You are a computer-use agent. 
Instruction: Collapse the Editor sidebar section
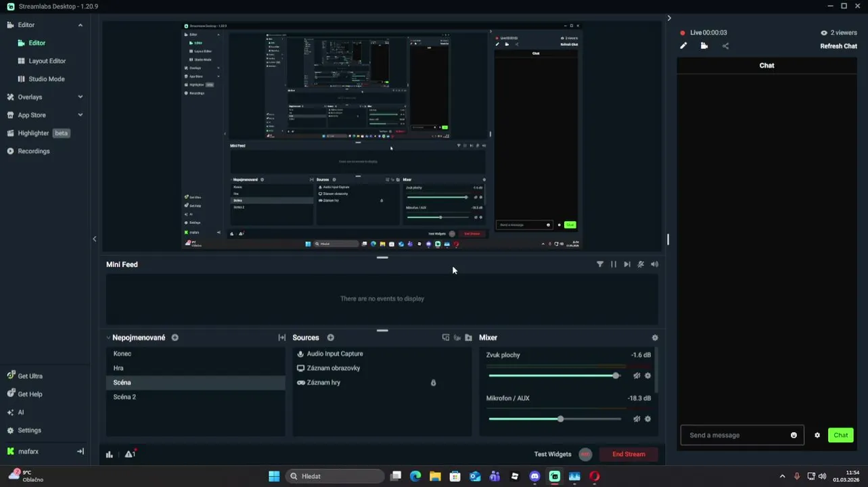coord(80,25)
